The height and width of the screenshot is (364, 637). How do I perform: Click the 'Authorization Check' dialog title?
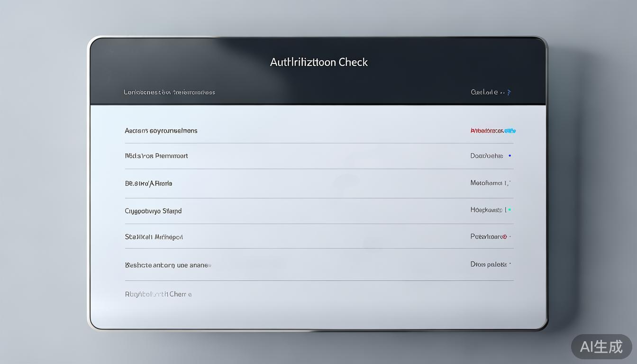pos(318,62)
